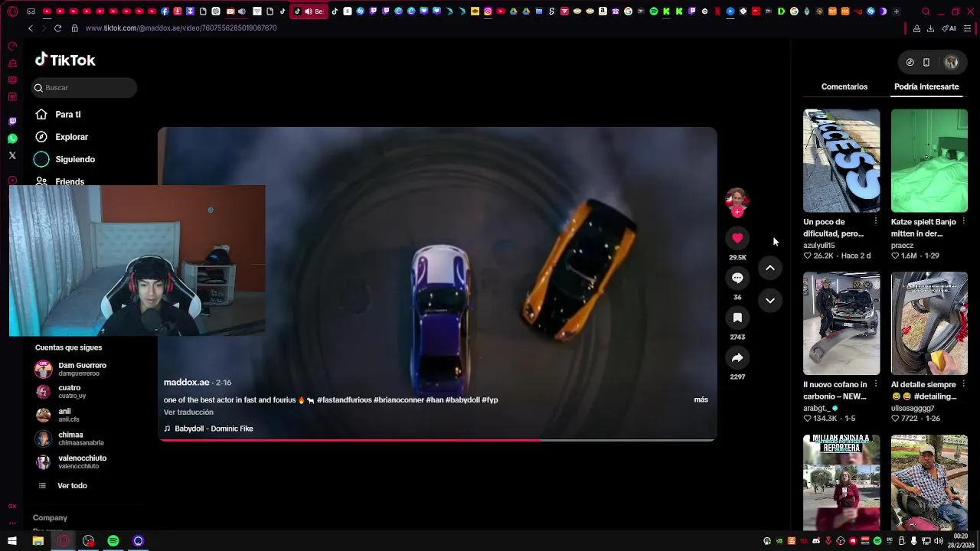Click Ver traducción under the caption

pyautogui.click(x=188, y=412)
